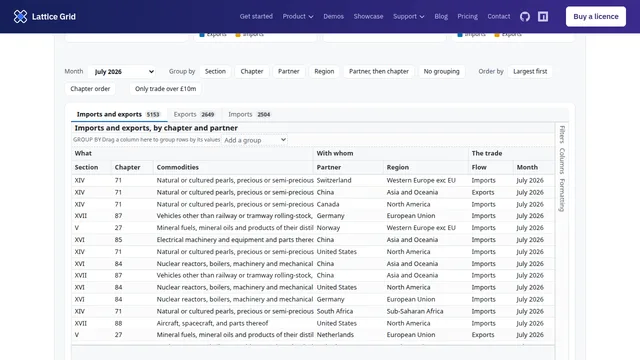Screen dimensions: 640x360
Task: Click the Buy a licence button
Action: tap(596, 16)
